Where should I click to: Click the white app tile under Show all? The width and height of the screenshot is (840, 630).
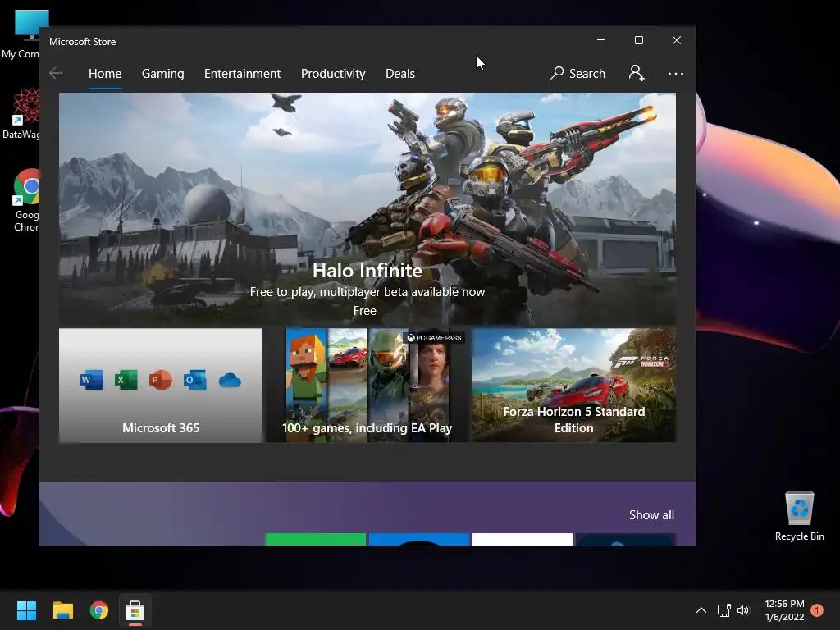pos(523,540)
